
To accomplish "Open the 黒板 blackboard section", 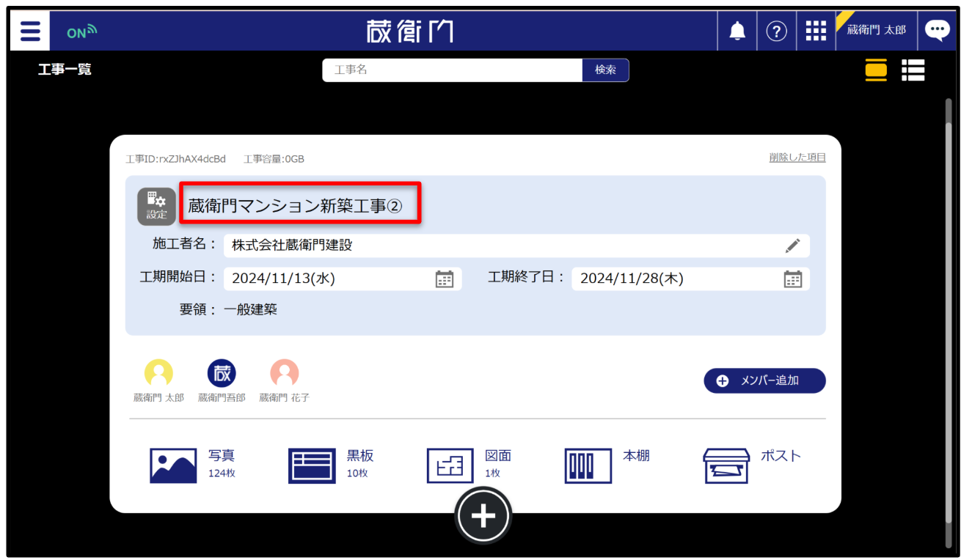I will pyautogui.click(x=312, y=465).
